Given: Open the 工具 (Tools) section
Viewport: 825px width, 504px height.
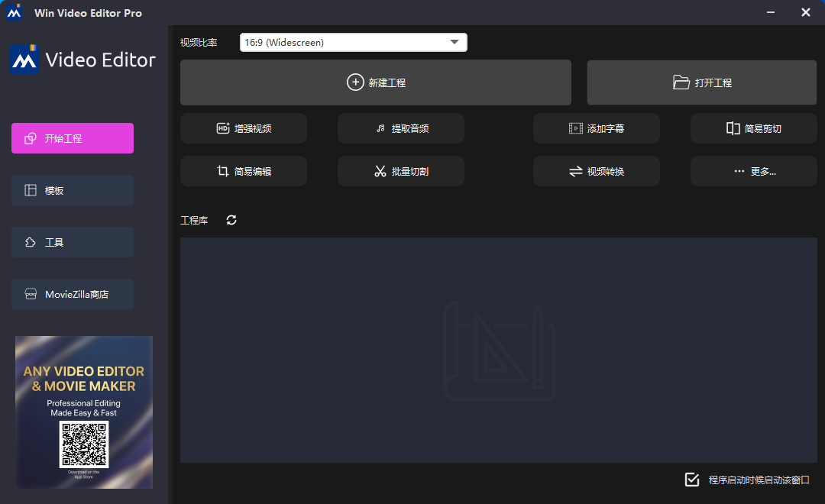Looking at the screenshot, I should (x=72, y=242).
